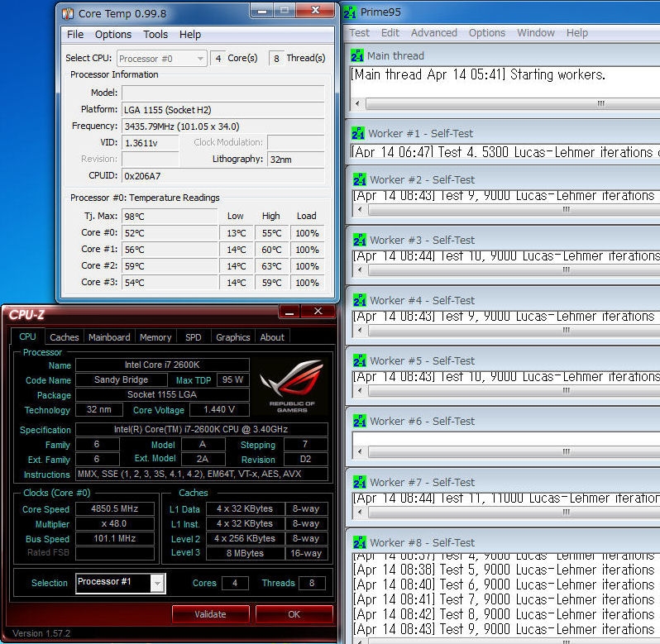Viewport: 660px width, 644px height.
Task: Switch to the Caches tab in CPU-Z
Action: click(x=65, y=337)
